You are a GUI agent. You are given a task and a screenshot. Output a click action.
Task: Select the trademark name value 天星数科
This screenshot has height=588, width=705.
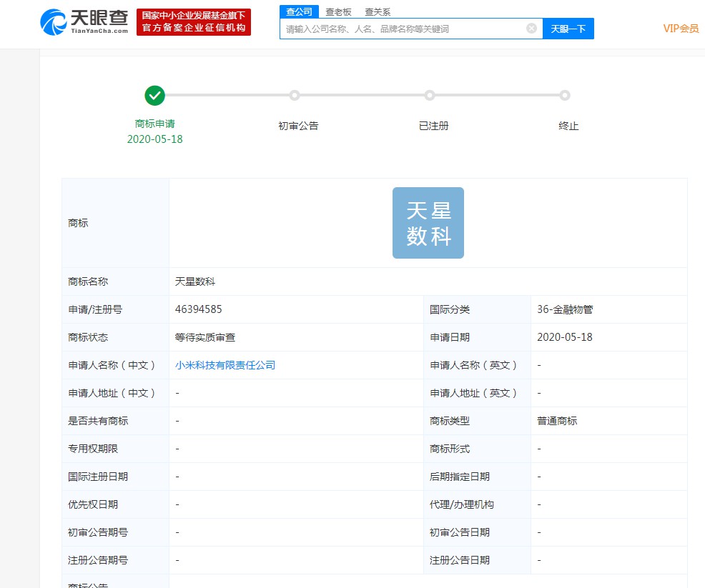195,281
